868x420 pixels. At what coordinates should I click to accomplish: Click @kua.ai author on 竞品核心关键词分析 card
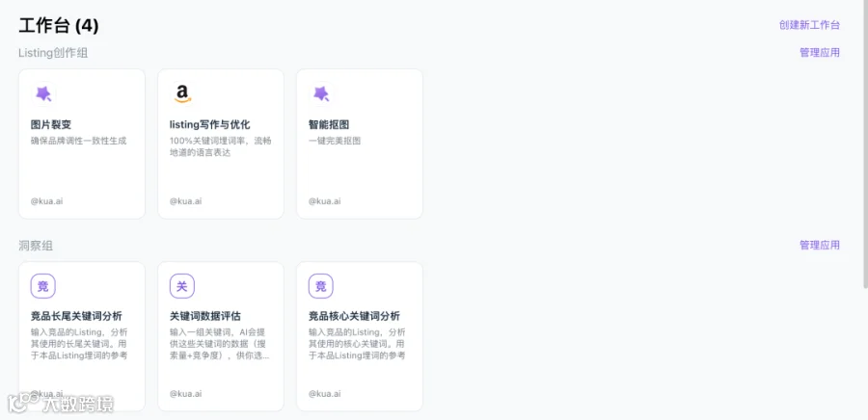click(324, 394)
